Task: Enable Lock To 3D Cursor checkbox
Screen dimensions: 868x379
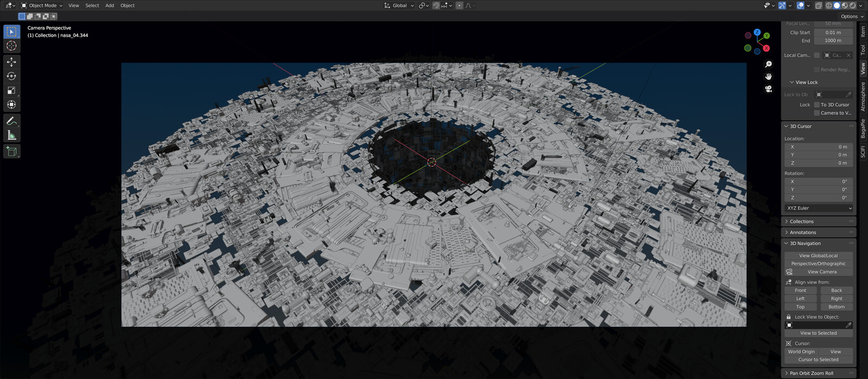Action: coord(817,105)
